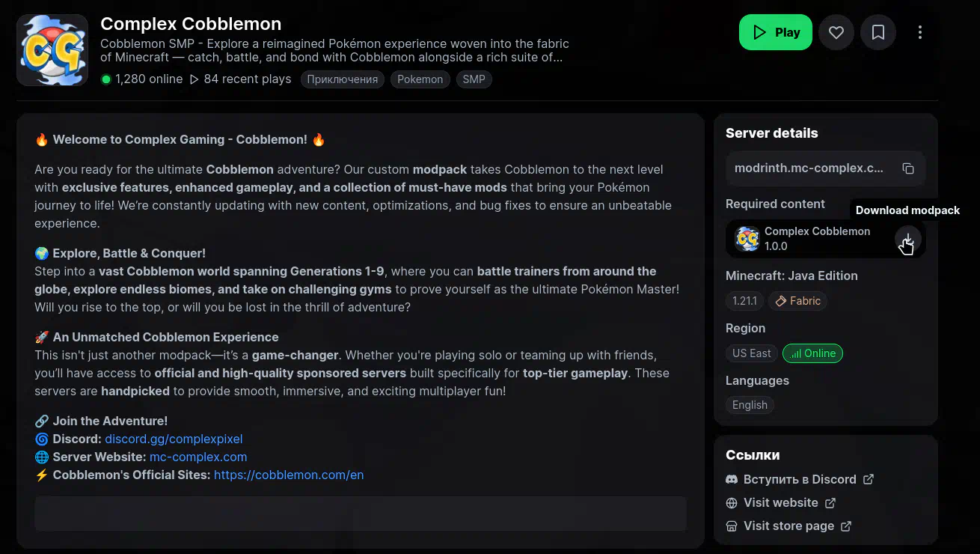
Task: Click the modpack icon in Required content
Action: pyautogui.click(x=747, y=239)
